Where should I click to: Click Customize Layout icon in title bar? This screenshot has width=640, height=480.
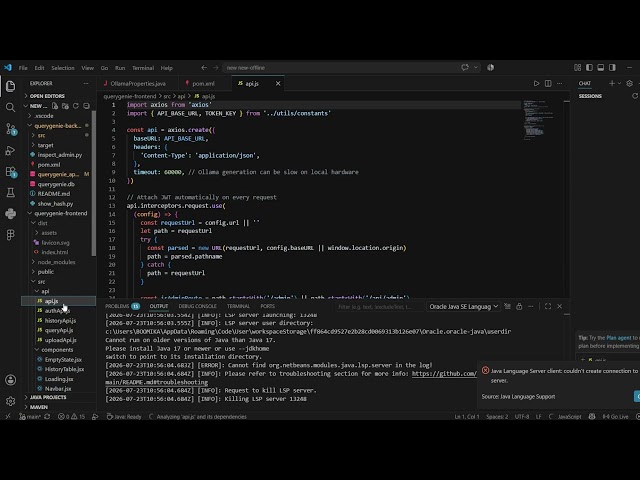[578, 67]
